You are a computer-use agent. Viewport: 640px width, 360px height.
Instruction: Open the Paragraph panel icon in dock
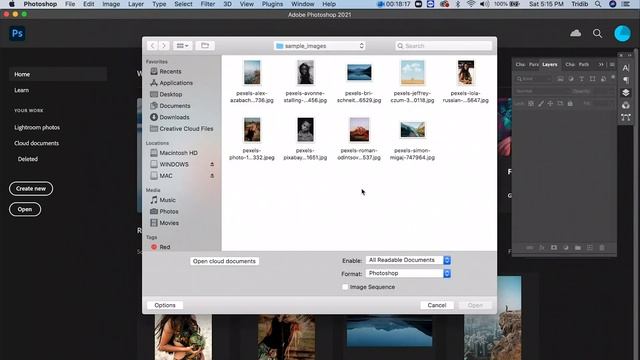pos(626,80)
